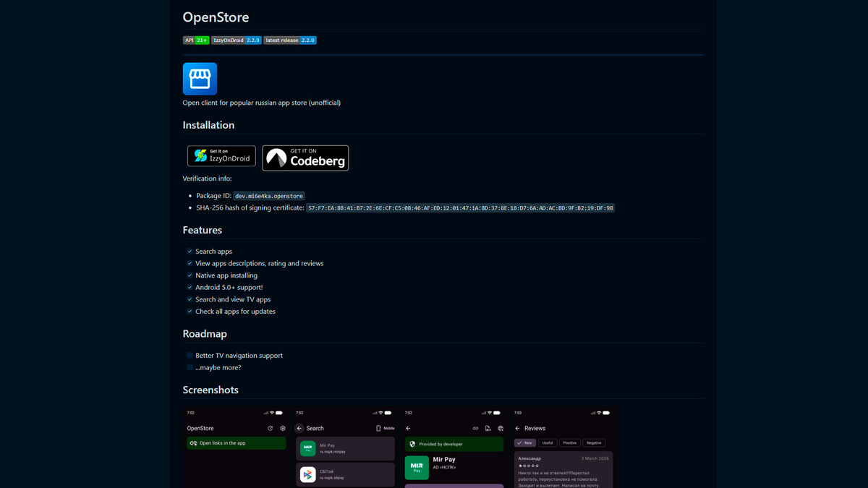Viewport: 868px width, 488px height.
Task: Check the Better TV navigation support box
Action: (x=190, y=356)
